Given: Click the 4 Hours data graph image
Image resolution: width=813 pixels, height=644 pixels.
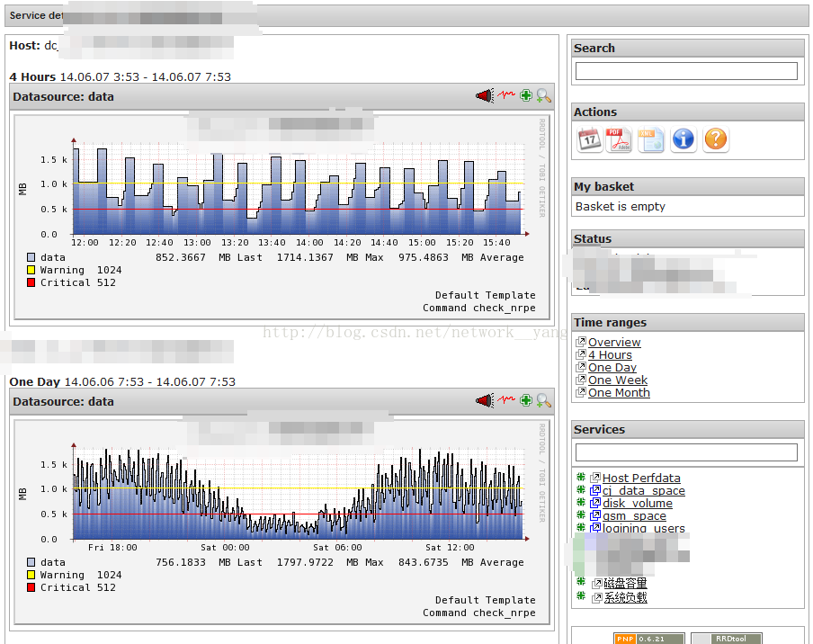Looking at the screenshot, I should [282, 218].
